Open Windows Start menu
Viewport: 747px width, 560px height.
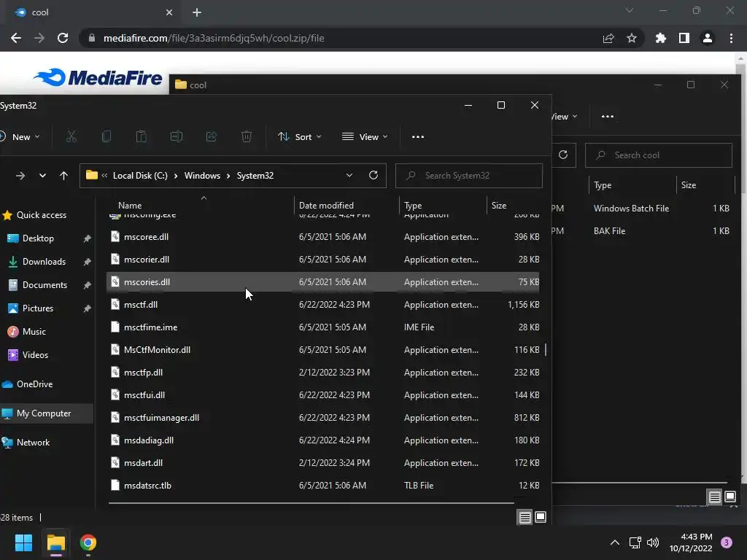23,542
